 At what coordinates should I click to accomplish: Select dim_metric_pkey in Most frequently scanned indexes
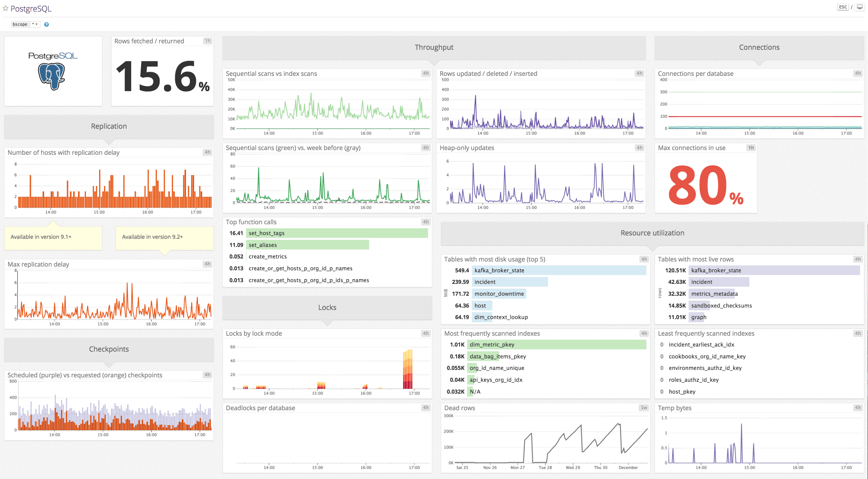coord(492,345)
